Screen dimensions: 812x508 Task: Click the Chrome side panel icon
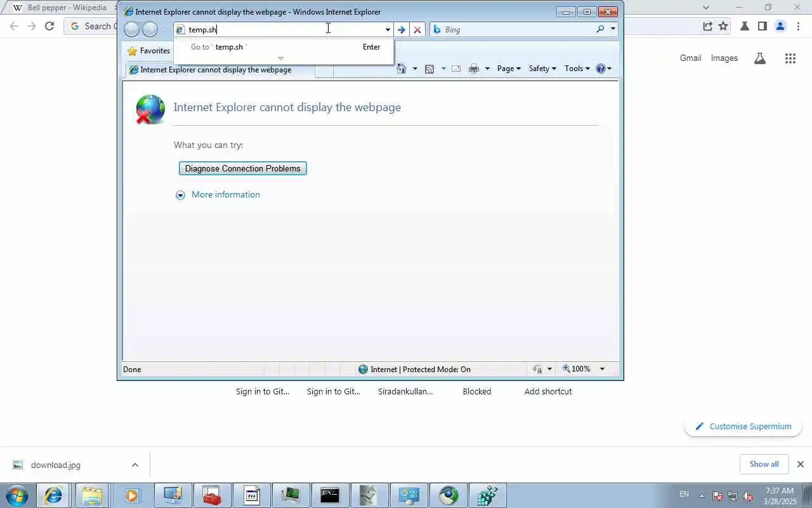click(x=763, y=26)
